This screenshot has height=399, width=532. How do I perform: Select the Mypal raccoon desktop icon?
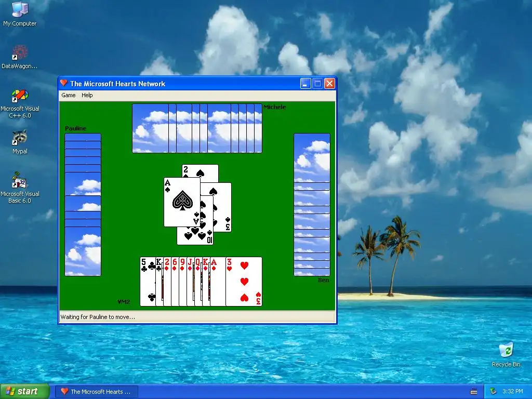point(20,142)
